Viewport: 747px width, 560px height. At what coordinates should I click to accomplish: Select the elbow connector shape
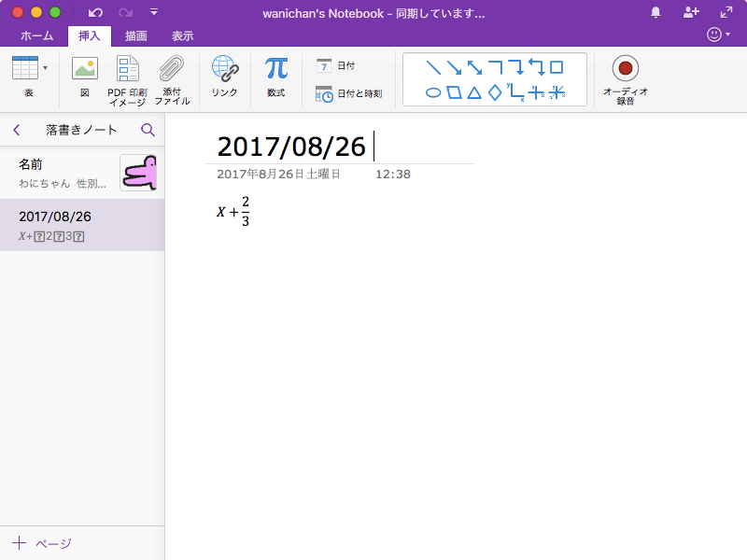click(496, 67)
